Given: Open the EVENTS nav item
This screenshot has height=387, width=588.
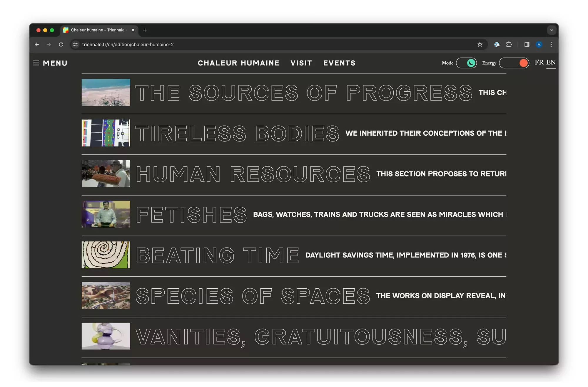Looking at the screenshot, I should coord(339,63).
